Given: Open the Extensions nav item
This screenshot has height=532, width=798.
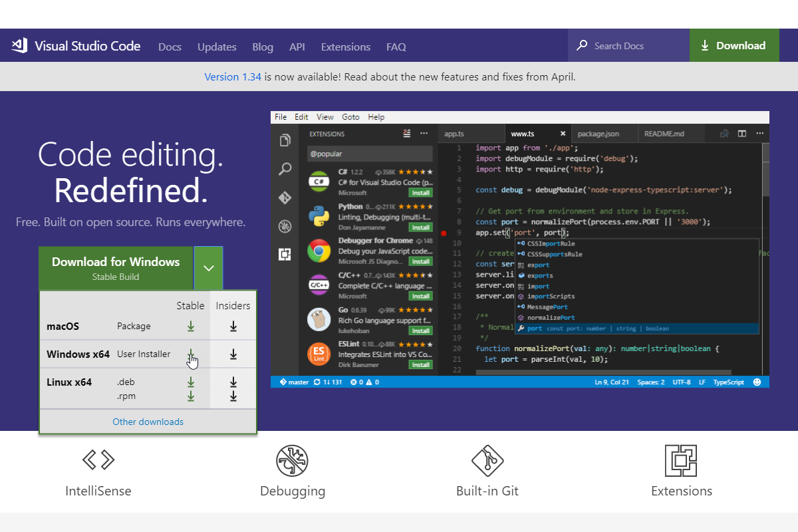Looking at the screenshot, I should click(346, 47).
